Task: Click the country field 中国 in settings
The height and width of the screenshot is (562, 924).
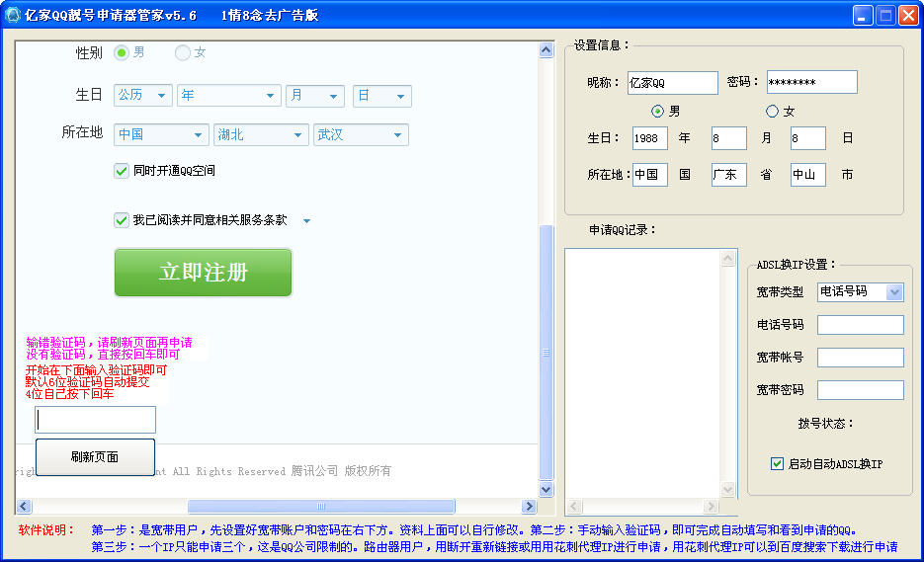Action: [x=650, y=175]
